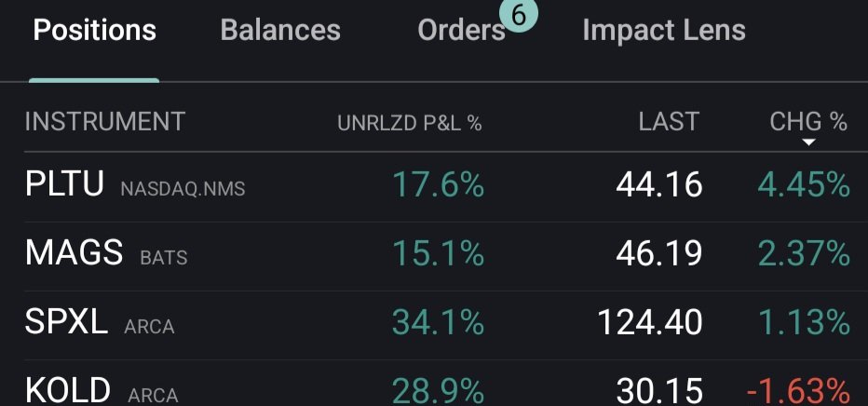This screenshot has width=868, height=406.
Task: Switch to the Balances tab
Action: coord(280,31)
